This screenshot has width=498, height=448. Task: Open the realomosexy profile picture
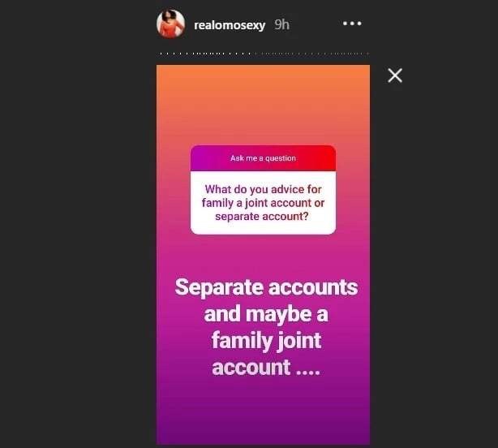click(170, 24)
